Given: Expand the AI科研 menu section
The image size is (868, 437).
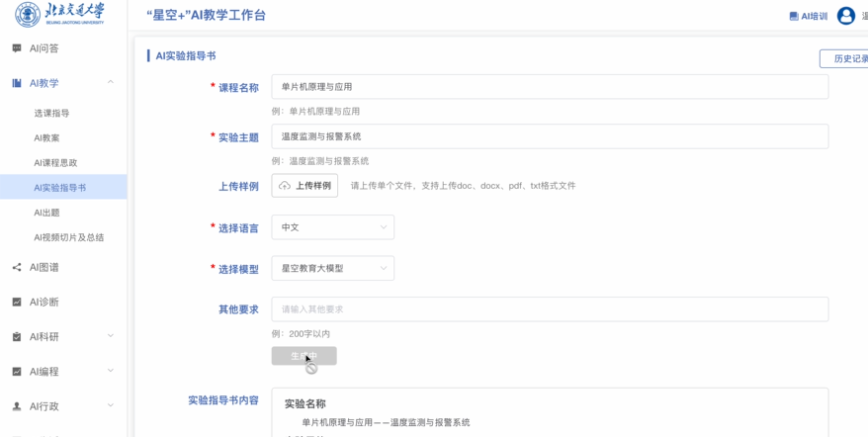Looking at the screenshot, I should [x=111, y=336].
